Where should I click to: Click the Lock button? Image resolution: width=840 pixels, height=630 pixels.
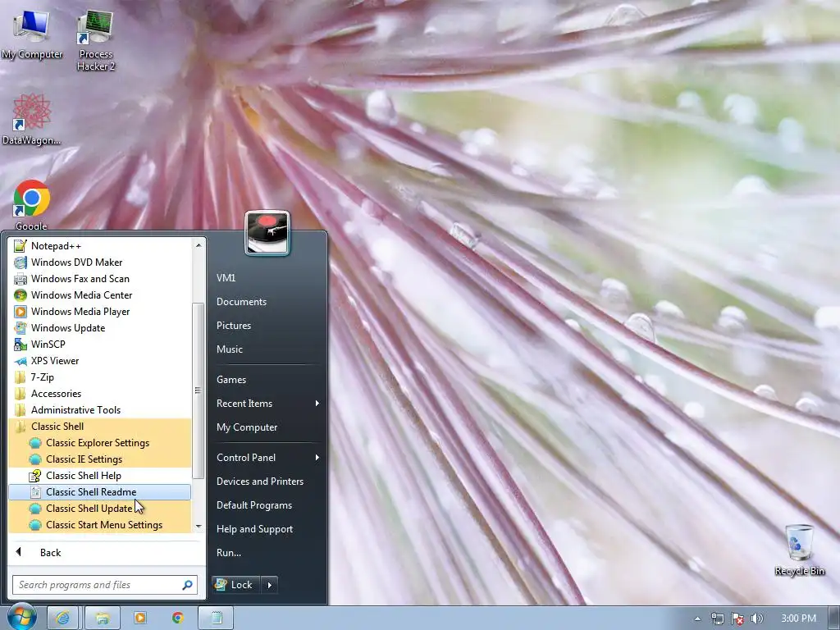235,585
